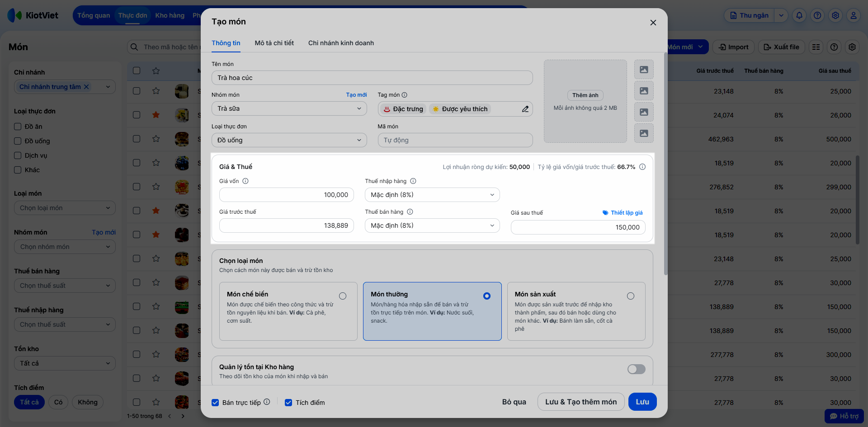Open the Thuế bán hàng dropdown
The width and height of the screenshot is (868, 427).
pos(432,225)
